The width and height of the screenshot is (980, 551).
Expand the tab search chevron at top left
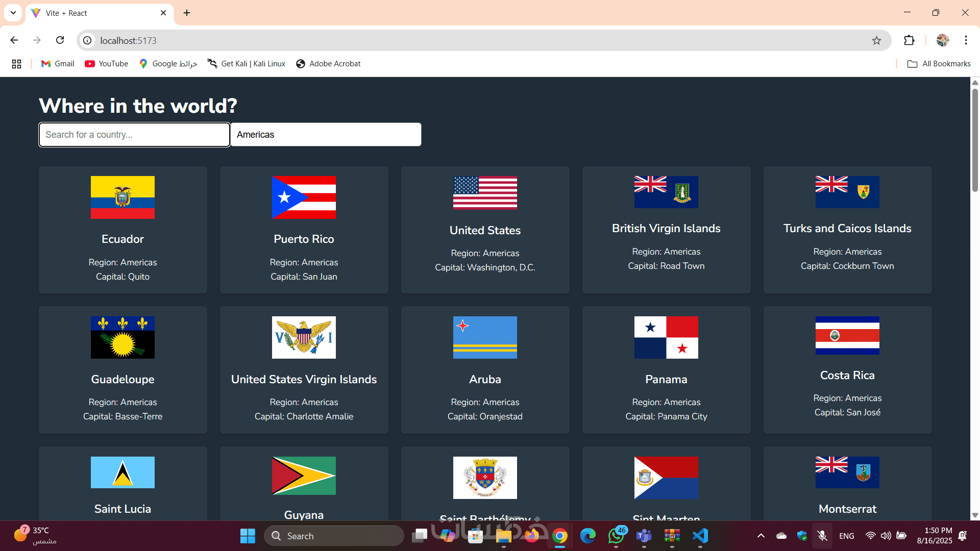click(13, 13)
